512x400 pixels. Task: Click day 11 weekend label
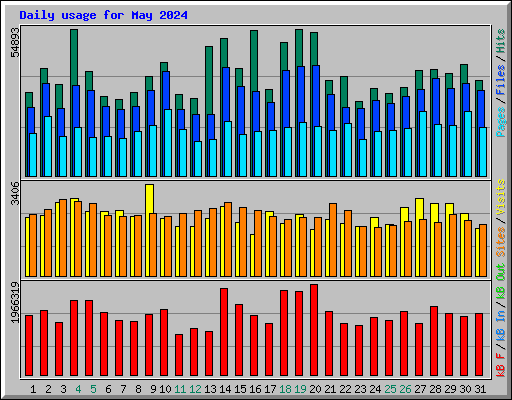[180, 389]
